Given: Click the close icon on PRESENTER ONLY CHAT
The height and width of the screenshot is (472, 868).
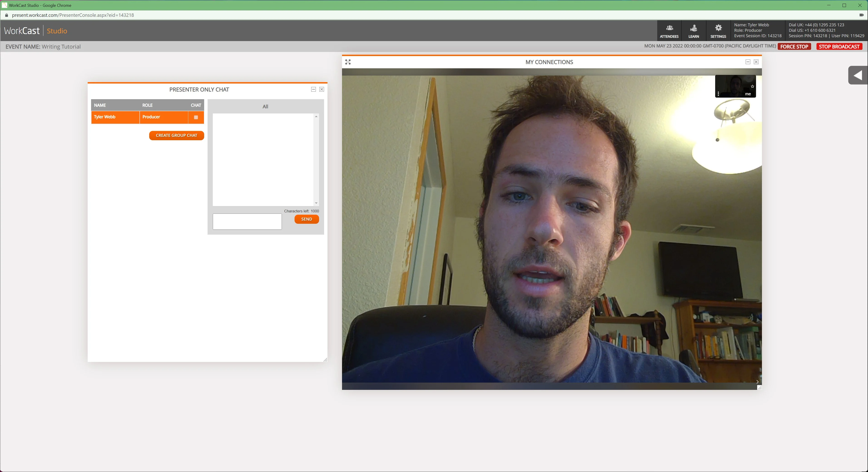Looking at the screenshot, I should (322, 89).
